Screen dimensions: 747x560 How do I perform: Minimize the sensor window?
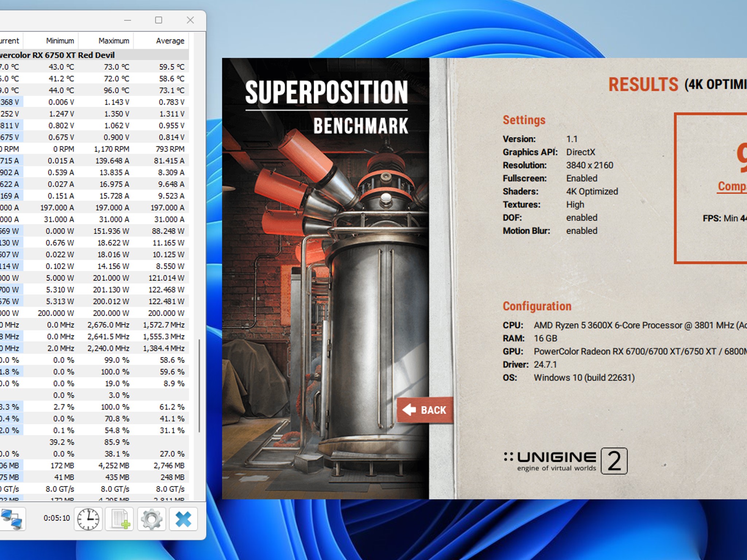[x=127, y=20]
